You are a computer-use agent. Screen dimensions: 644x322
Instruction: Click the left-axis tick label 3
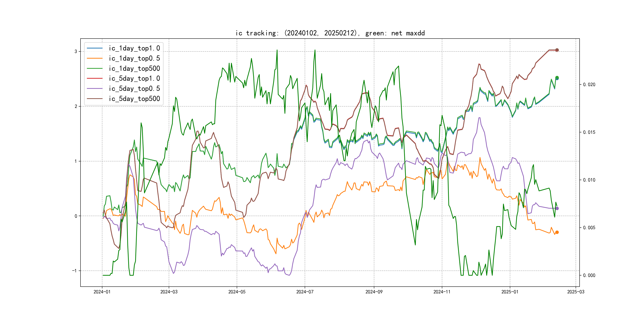pyautogui.click(x=76, y=51)
